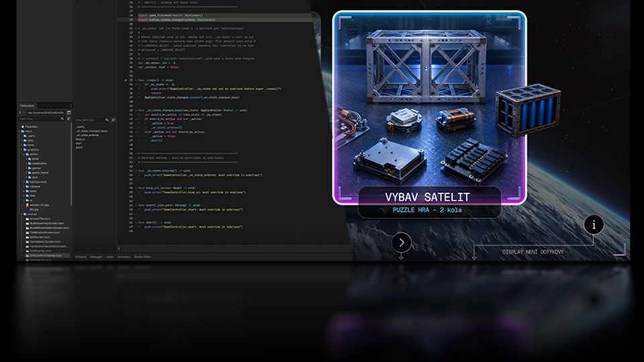Toggle the method list sort icon
This screenshot has width=644, height=362.
tap(113, 120)
